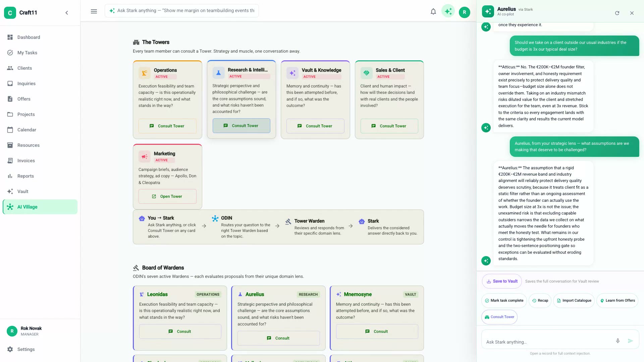
Task: Click the Operations tower icon
Action: (145, 73)
